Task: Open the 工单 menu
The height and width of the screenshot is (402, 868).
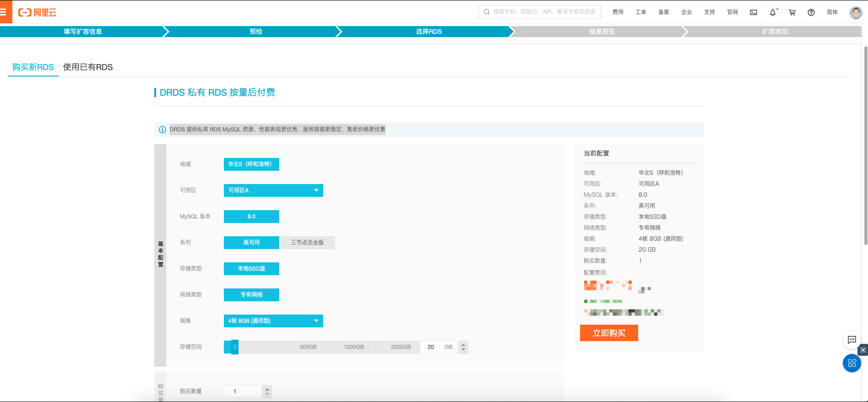Action: (641, 12)
